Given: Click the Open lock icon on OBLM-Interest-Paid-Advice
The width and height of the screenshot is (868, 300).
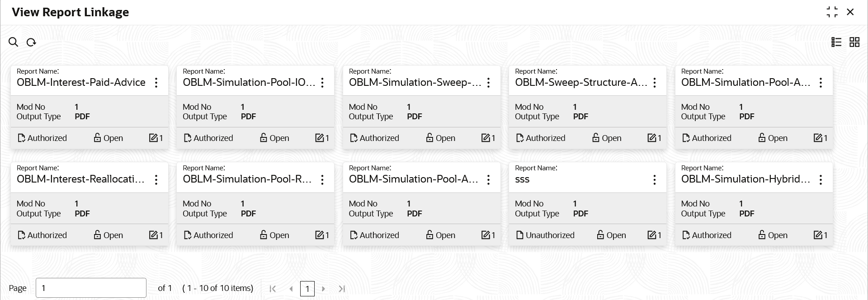Looking at the screenshot, I should coord(97,138).
